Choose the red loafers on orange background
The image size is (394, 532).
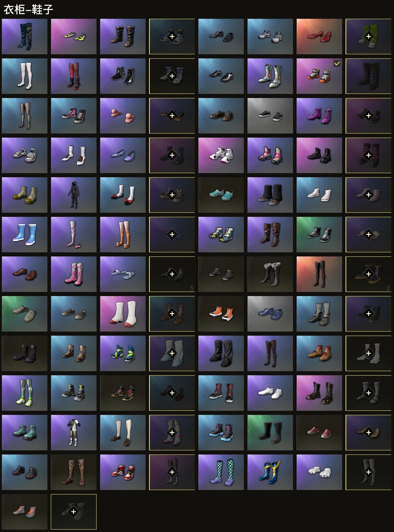click(x=319, y=37)
